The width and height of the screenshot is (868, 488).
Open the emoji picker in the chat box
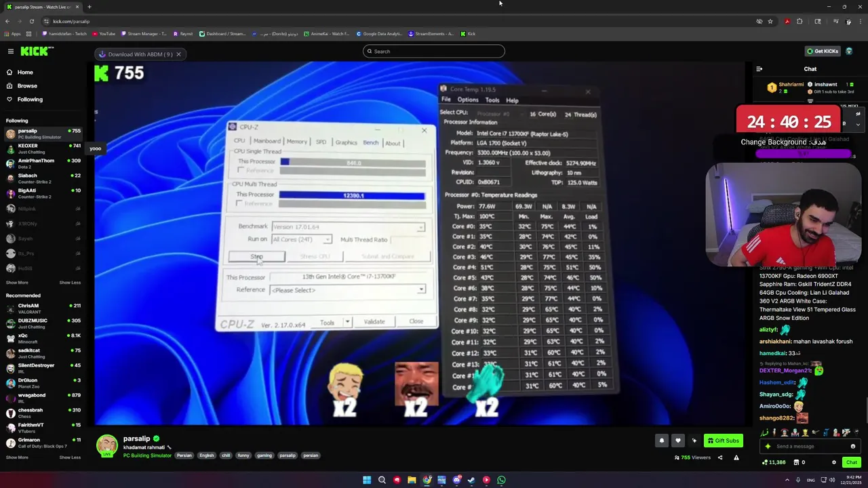(853, 446)
